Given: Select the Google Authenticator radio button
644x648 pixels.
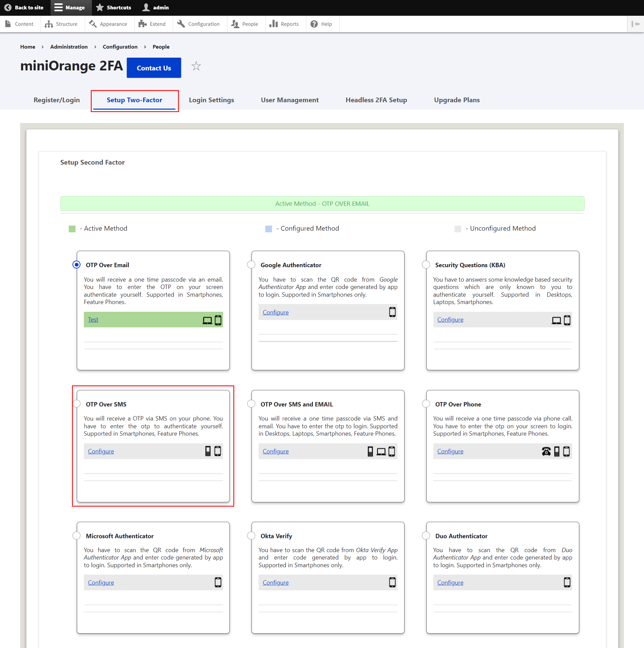Looking at the screenshot, I should click(251, 264).
